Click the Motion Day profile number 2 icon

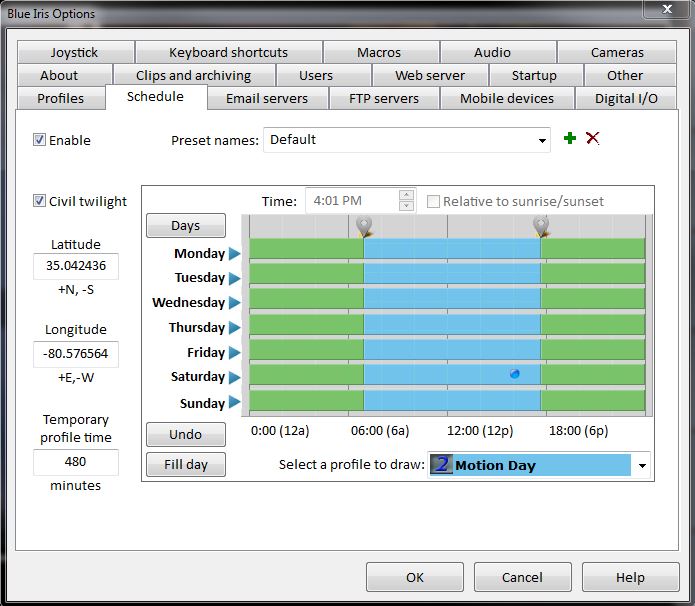tap(441, 465)
